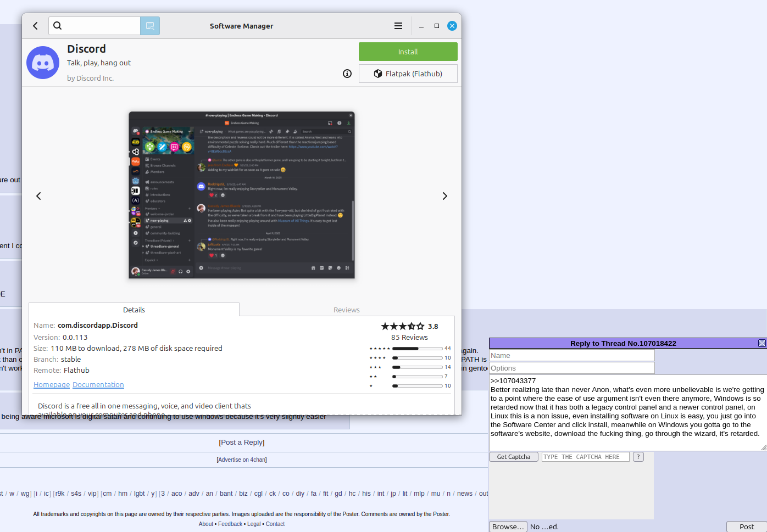Screen dimensions: 767x532
Task: Open the hamburger menu
Action: [x=398, y=26]
